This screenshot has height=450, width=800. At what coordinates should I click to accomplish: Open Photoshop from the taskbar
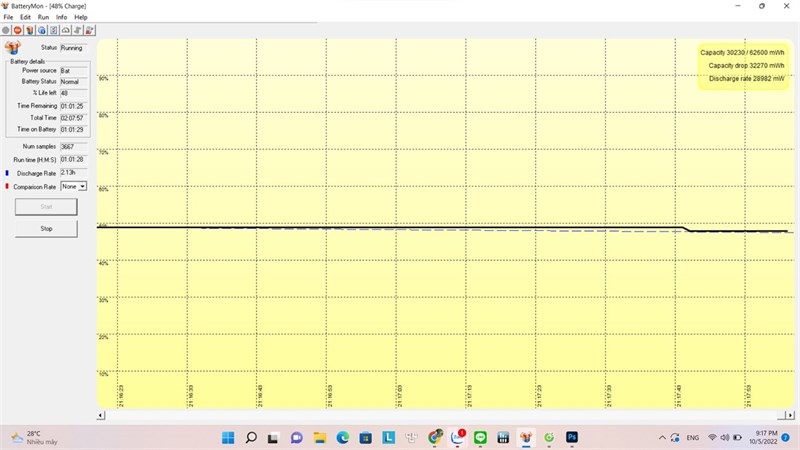(572, 437)
